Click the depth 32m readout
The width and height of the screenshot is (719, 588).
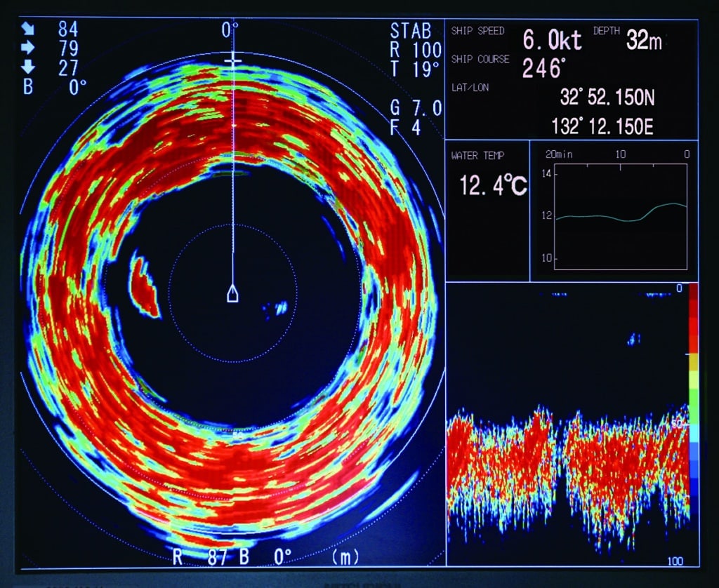point(644,41)
